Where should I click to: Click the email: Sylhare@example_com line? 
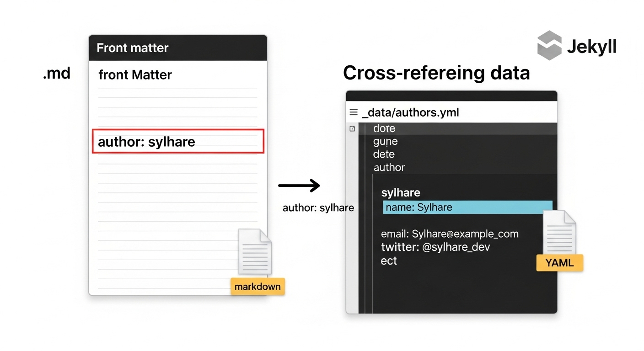coord(450,234)
